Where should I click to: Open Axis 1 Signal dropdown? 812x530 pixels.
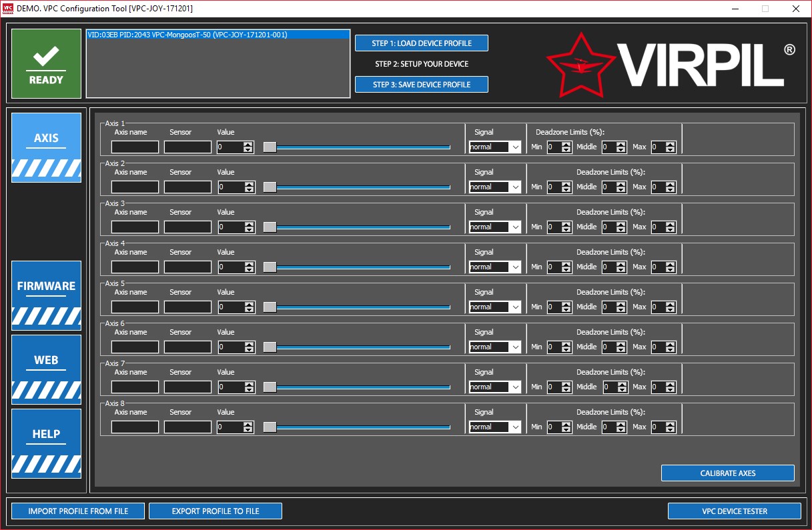(495, 147)
